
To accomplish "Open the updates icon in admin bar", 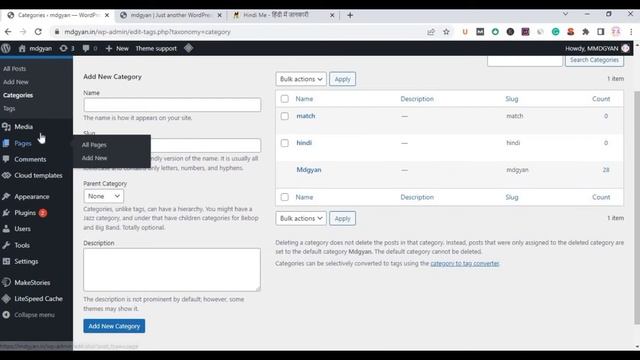I will click(63, 48).
